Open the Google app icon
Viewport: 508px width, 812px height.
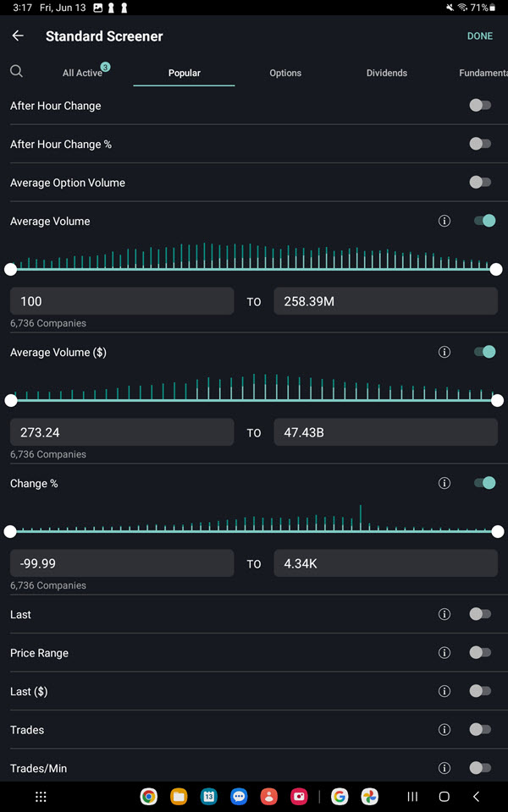coord(340,797)
